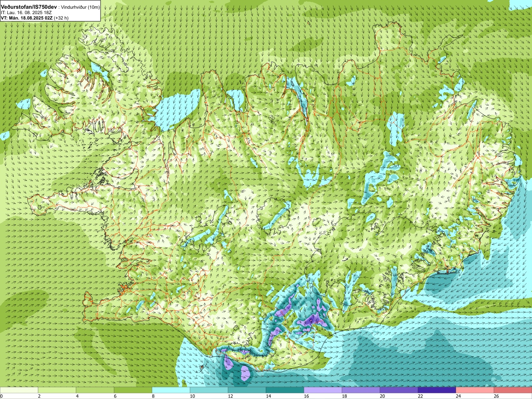The width and height of the screenshot is (532, 399).
Task: Click the legend scale label '8'
Action: pyautogui.click(x=153, y=396)
